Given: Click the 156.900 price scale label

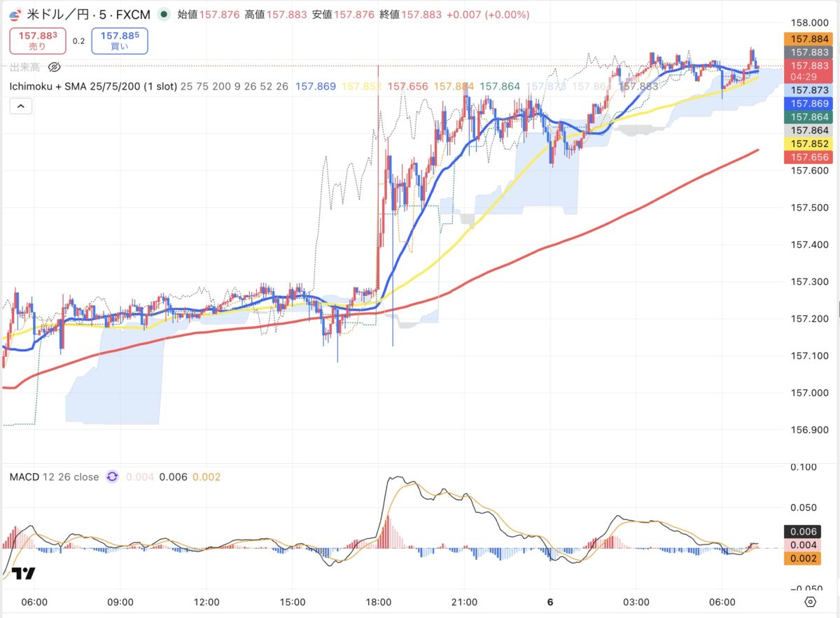Looking at the screenshot, I should point(810,430).
